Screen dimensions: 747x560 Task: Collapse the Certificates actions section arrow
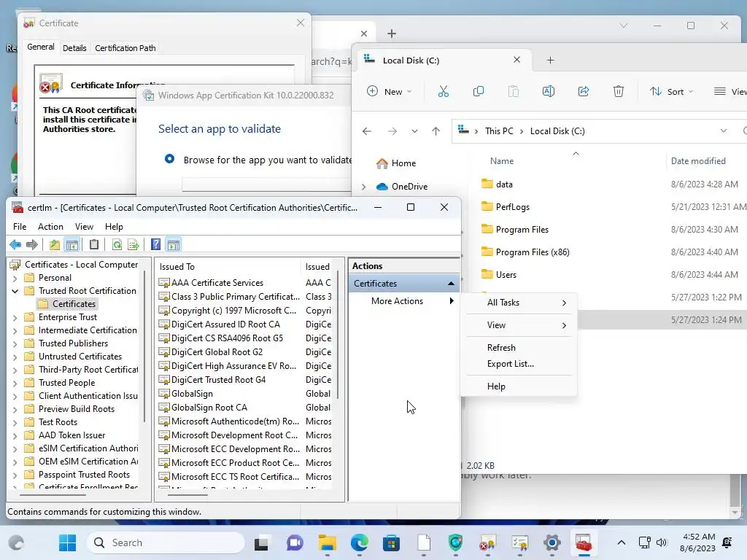(451, 284)
